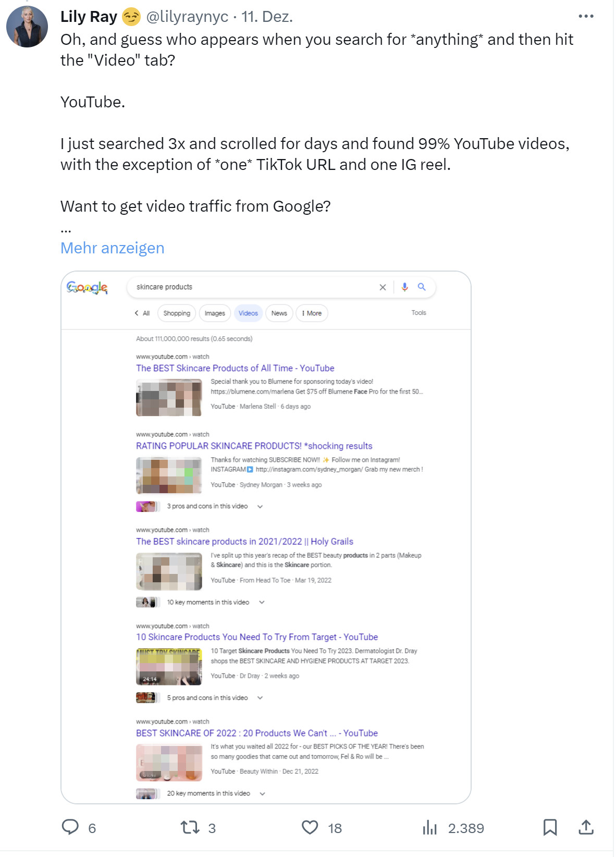Screen dimensions: 616x857
Task: Open the three-dot more menu of the tweet
Action: pos(586,16)
